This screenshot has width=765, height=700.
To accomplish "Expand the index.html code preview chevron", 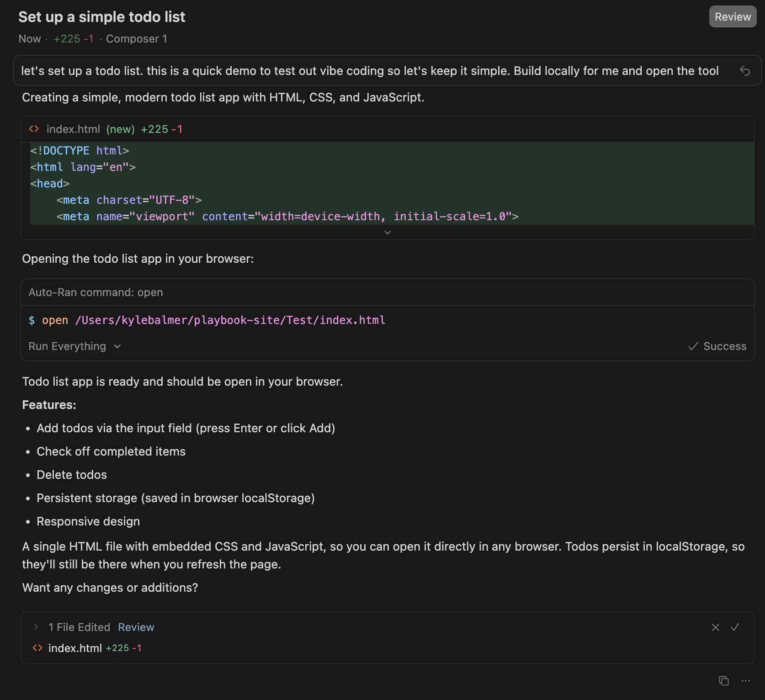I will (387, 233).
